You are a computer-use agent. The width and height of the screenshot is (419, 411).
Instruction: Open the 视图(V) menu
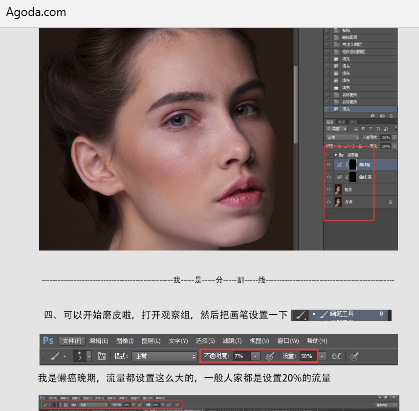tap(259, 341)
